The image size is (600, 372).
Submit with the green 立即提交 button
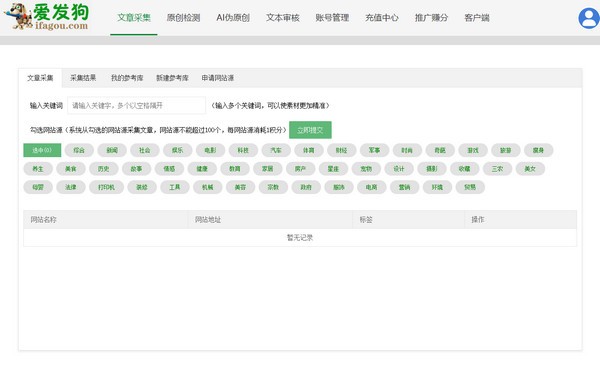(310, 130)
